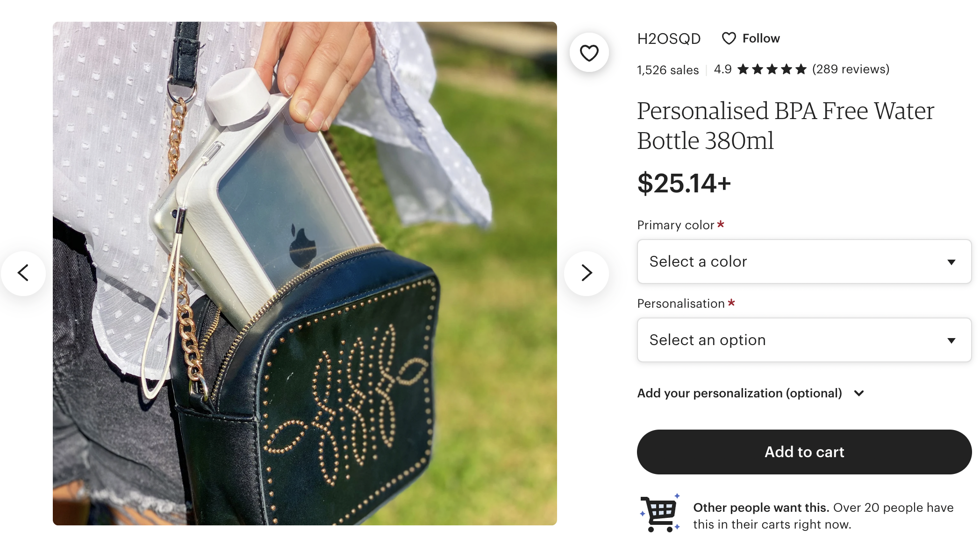Go to the previous product photo

click(23, 273)
